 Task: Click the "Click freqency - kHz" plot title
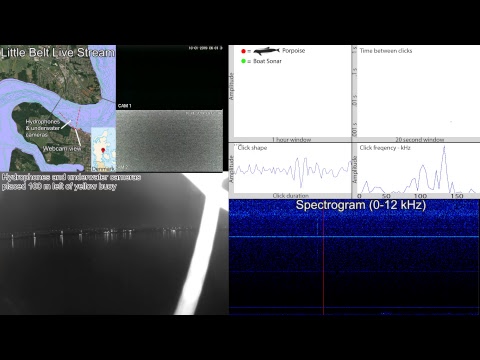click(385, 148)
